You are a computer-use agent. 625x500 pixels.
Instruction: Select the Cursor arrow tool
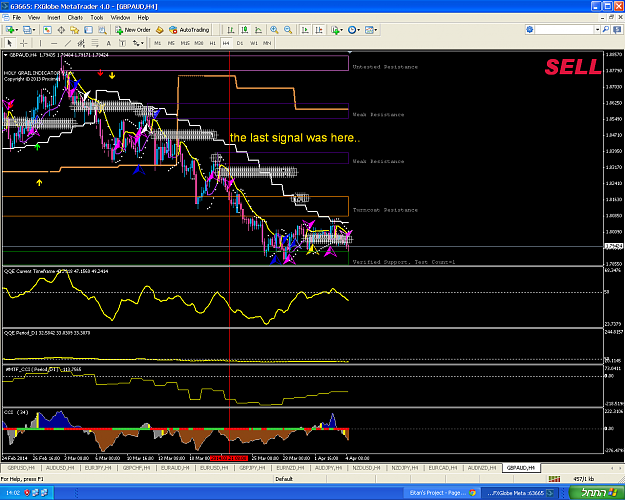[x=10, y=43]
